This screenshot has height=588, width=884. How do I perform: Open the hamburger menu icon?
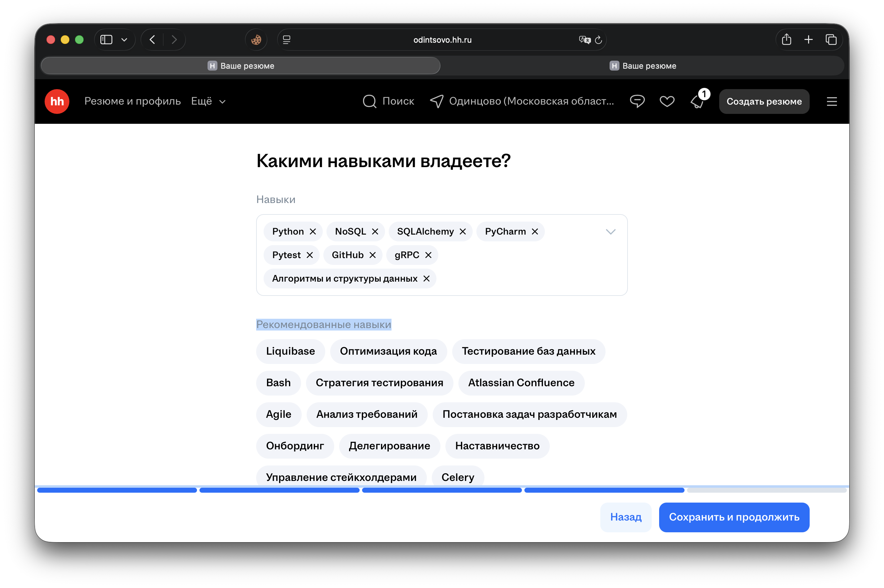point(832,101)
